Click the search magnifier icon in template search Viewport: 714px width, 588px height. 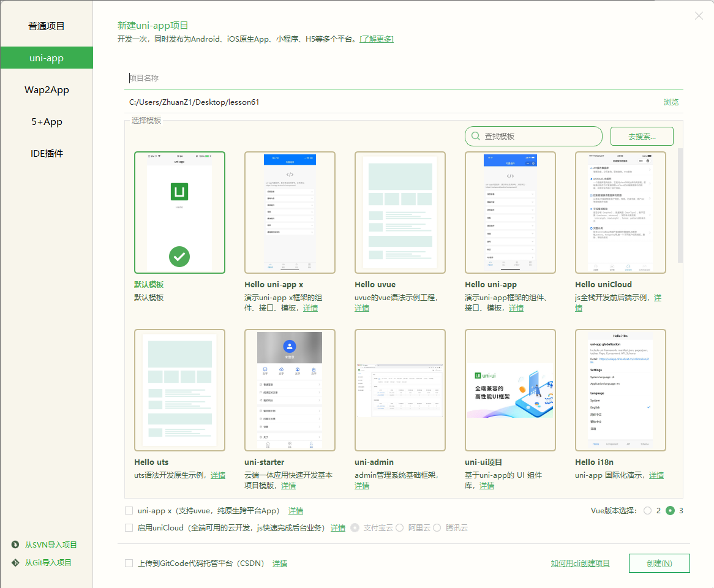click(475, 136)
